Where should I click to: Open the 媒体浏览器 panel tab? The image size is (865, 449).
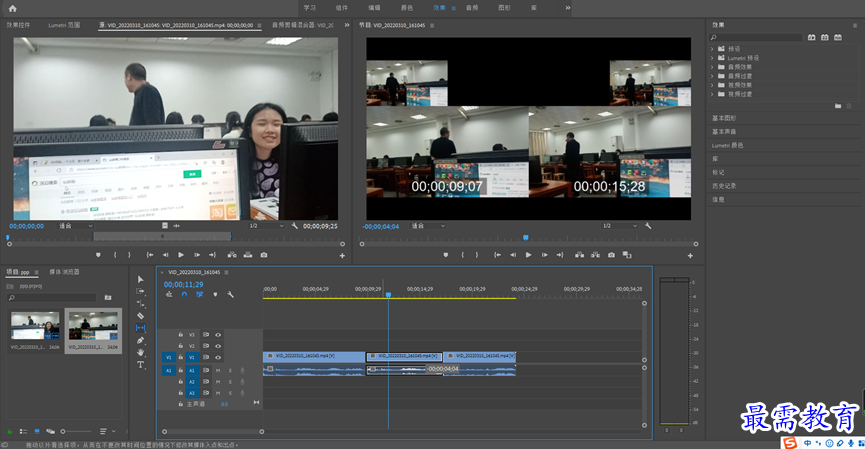(x=65, y=272)
